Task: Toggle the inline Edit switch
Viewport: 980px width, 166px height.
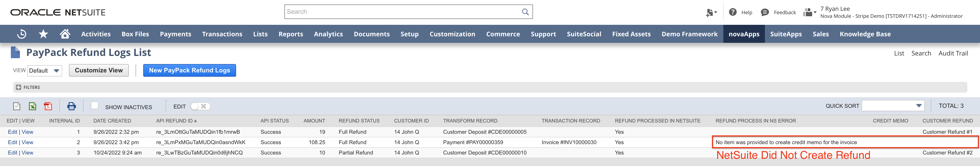Action: point(200,106)
